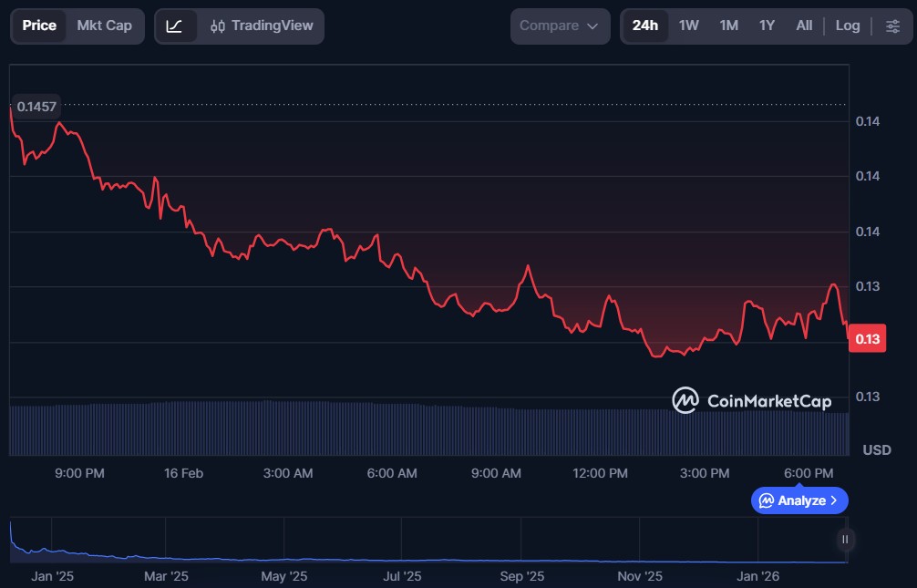Click Jul '25 on the mini timeline
This screenshot has height=588, width=917.
pos(402,576)
